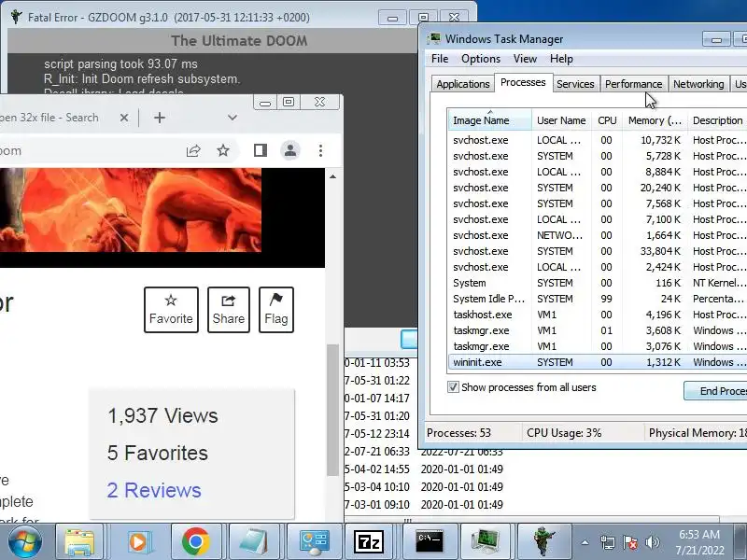
Task: Select the System process row
Action: pos(598,283)
